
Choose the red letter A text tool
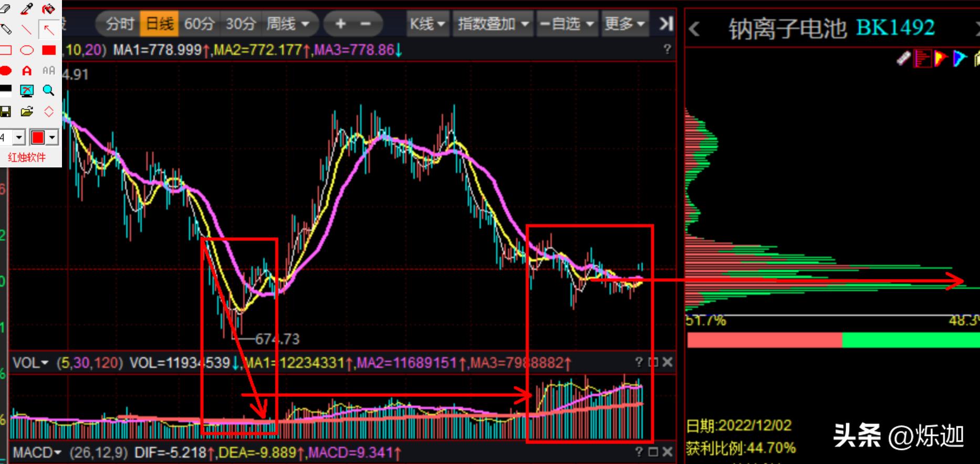tap(27, 71)
